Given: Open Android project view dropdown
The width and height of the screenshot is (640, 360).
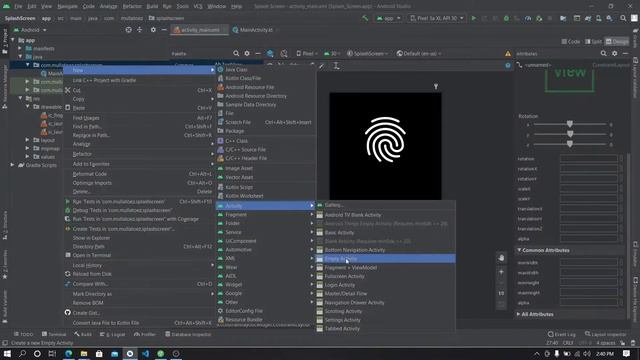Looking at the screenshot, I should [x=30, y=30].
